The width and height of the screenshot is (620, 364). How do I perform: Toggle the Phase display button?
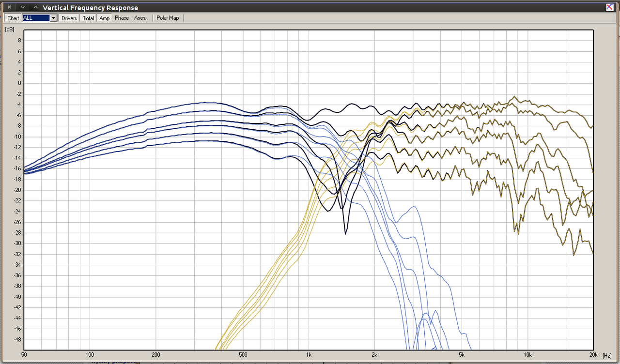coord(122,18)
